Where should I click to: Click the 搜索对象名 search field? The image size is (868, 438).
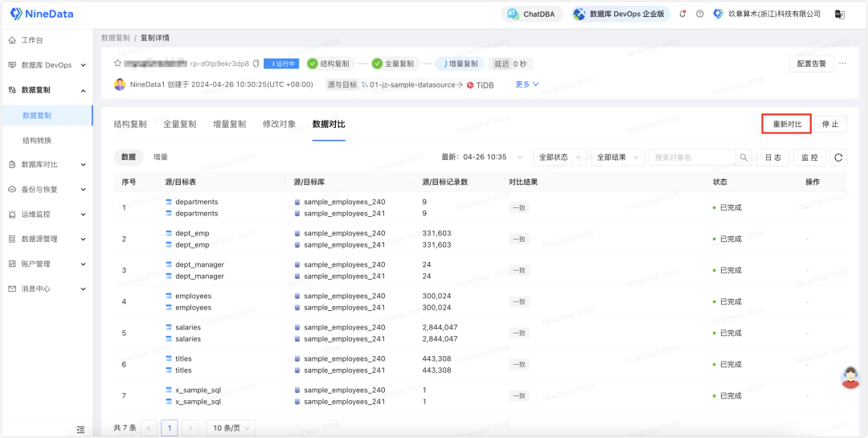click(693, 158)
